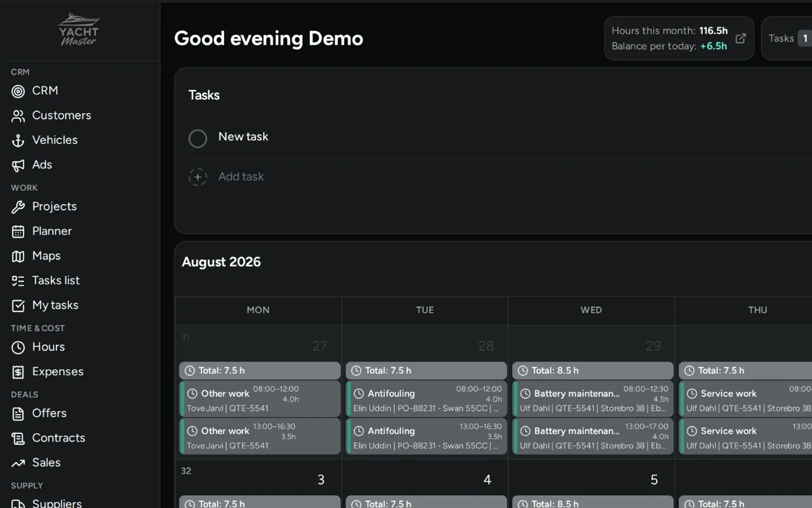Click the Sales trending icon
This screenshot has height=508, width=812.
(18, 463)
